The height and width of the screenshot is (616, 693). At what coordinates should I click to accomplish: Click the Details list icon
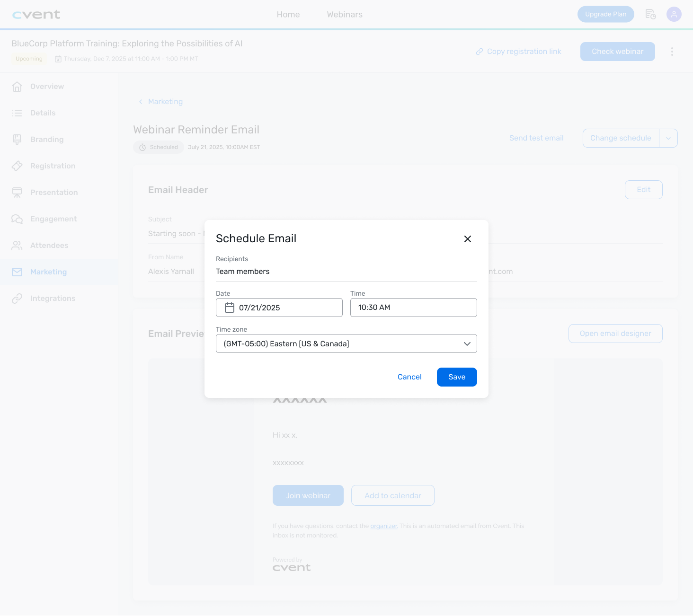17,113
